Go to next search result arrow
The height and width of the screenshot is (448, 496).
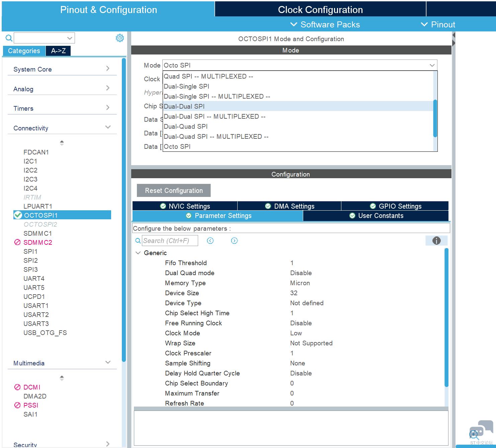click(x=234, y=241)
